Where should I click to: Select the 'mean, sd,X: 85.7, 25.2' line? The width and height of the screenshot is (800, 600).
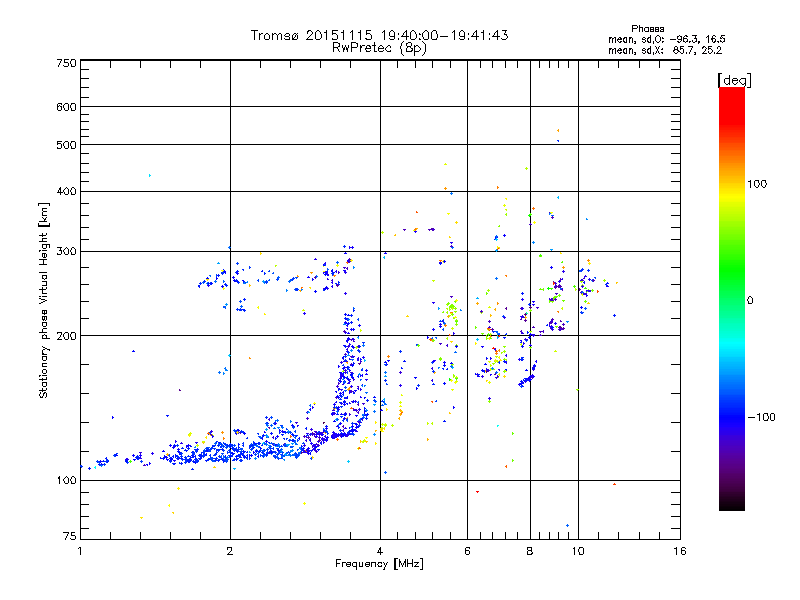tap(665, 50)
